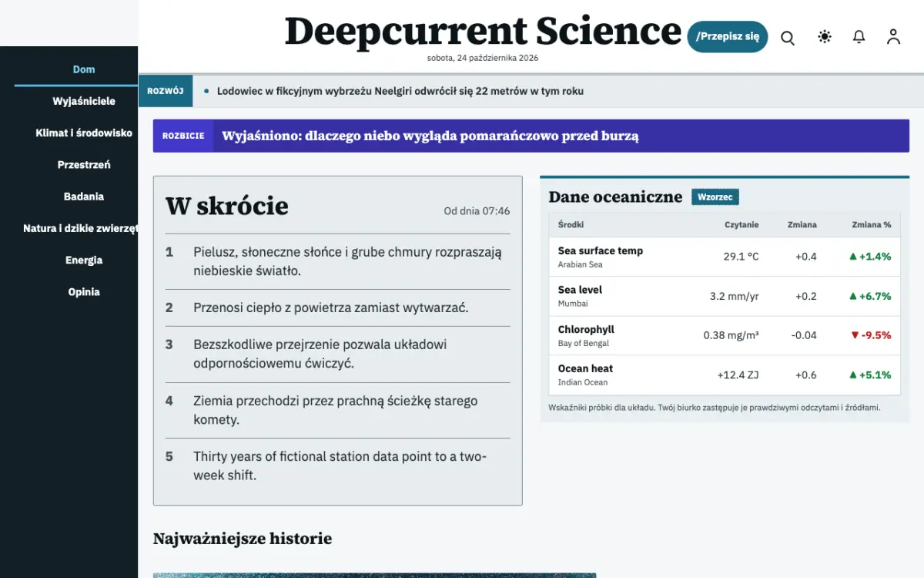Toggle the sun theme icon
924x578 pixels.
(x=825, y=37)
